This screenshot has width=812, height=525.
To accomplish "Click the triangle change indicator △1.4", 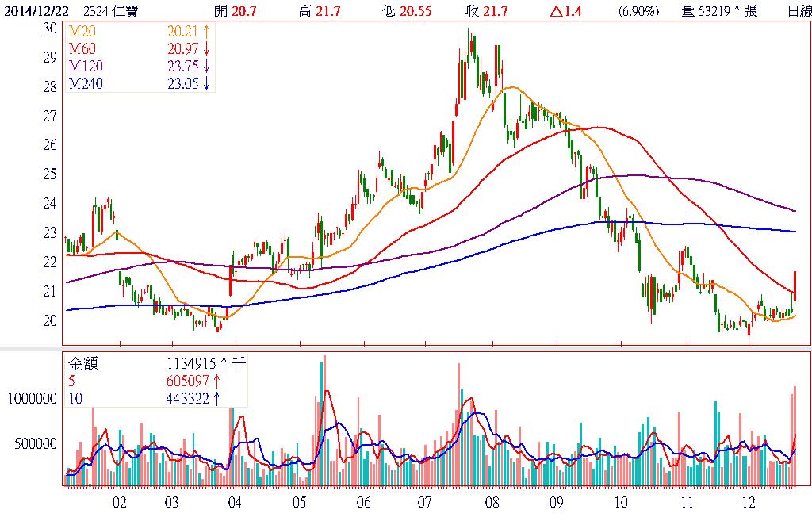I will [565, 10].
